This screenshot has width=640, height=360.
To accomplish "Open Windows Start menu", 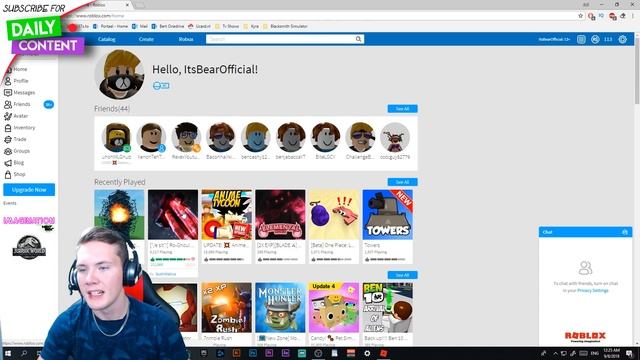I will 7,353.
